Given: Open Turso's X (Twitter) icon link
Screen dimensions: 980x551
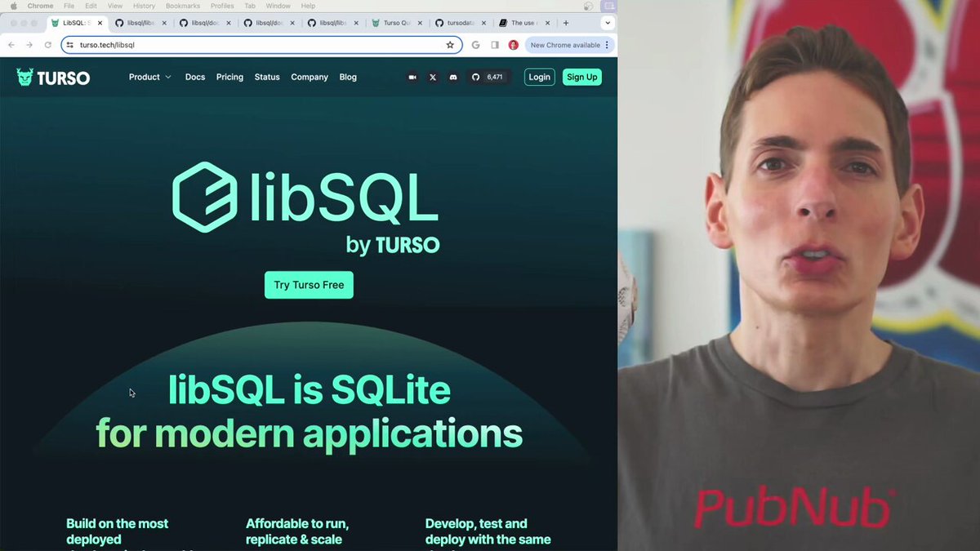Looking at the screenshot, I should (433, 78).
